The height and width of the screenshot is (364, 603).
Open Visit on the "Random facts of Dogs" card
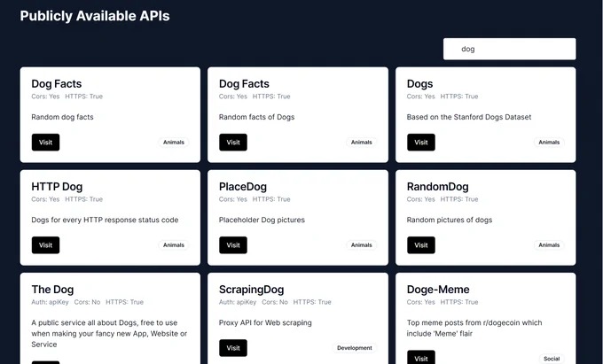[233, 142]
